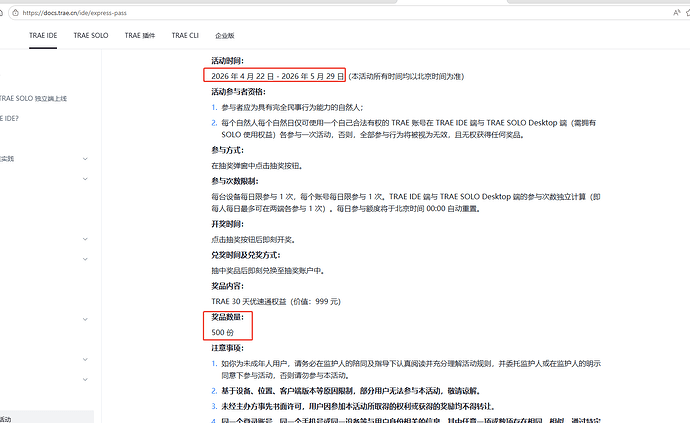Click the 开奖时间 heading
Screen dimensions: 690x423
[x=228, y=224]
